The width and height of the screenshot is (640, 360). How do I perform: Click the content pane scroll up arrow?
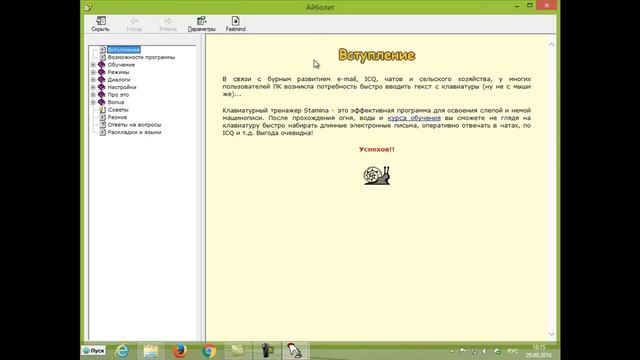click(551, 44)
